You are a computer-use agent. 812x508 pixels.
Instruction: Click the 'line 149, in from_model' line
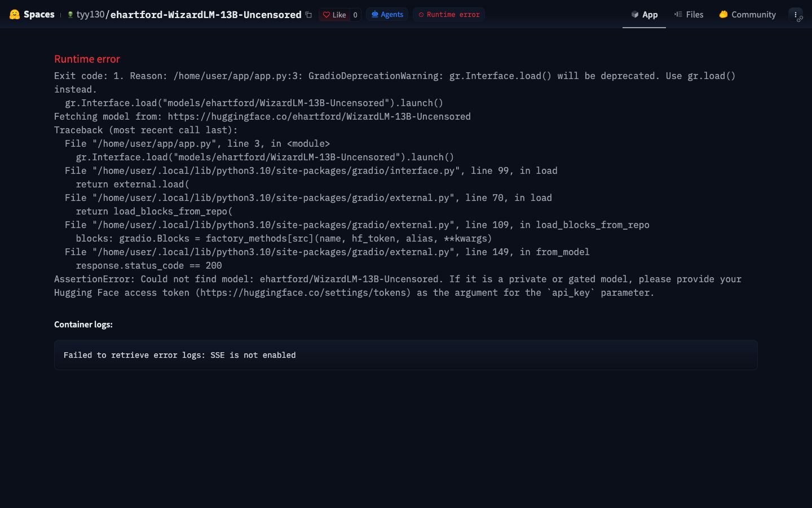coord(327,252)
